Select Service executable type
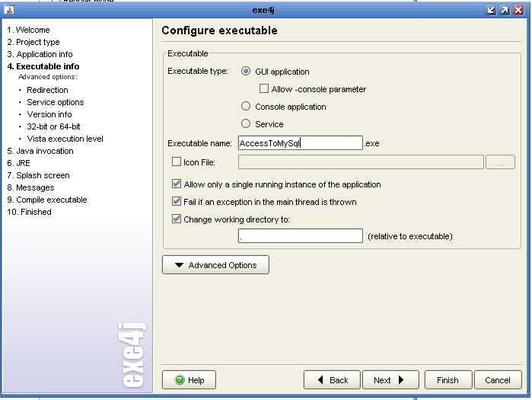Screen dimensions: 532x400 click(246, 123)
